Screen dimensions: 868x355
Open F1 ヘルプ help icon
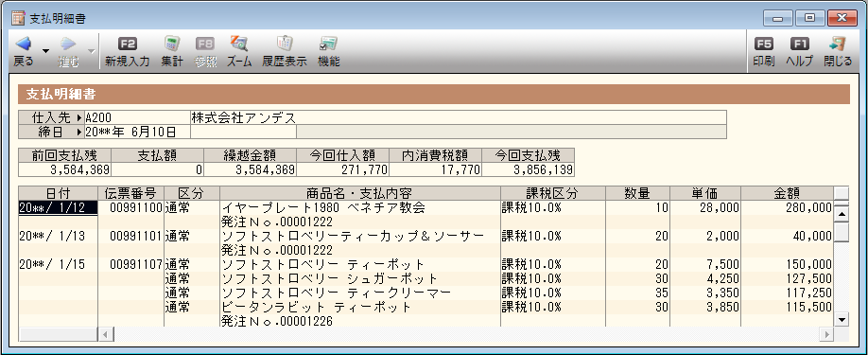(799, 44)
